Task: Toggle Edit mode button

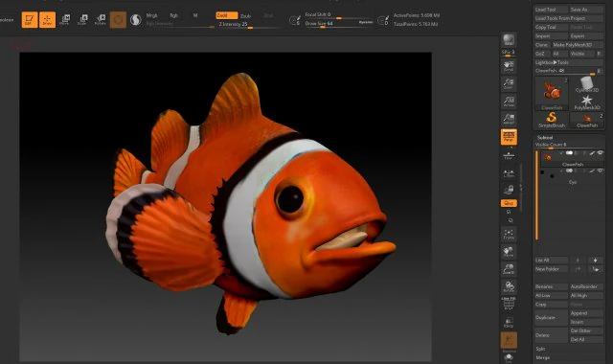Action: click(x=30, y=19)
